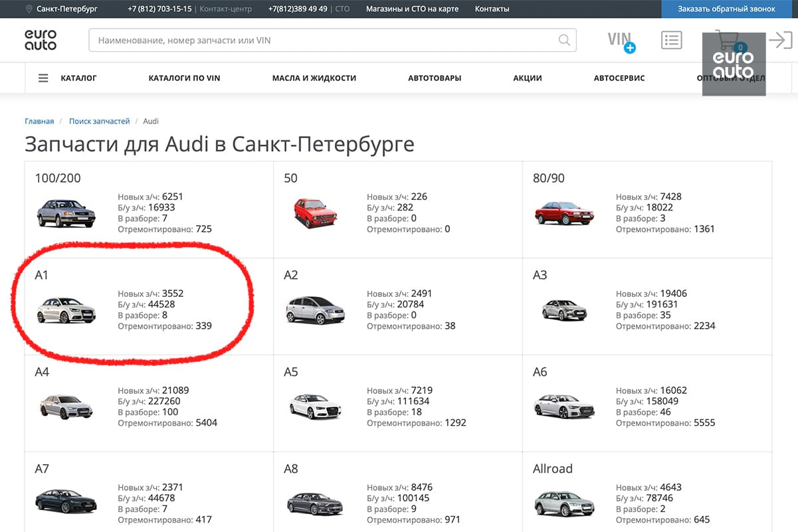Select the red Audi 50 thumbnail
This screenshot has width=798, height=532.
click(x=316, y=213)
